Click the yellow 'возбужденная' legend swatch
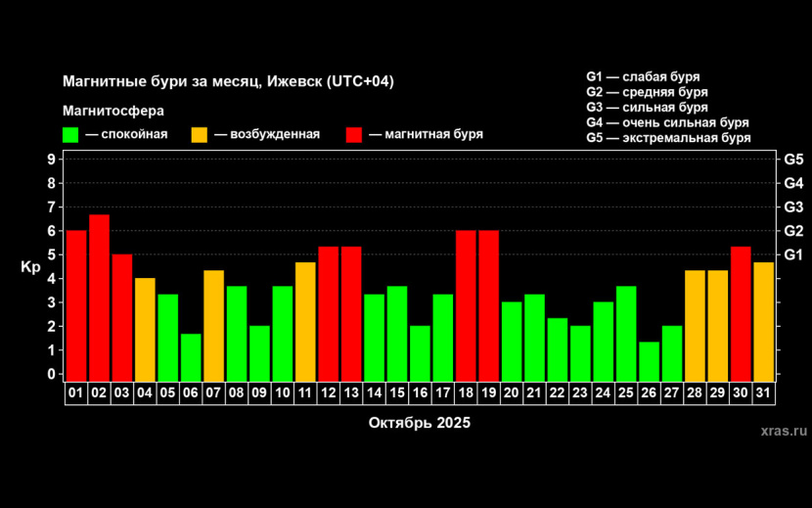812x508 pixels. tap(200, 135)
